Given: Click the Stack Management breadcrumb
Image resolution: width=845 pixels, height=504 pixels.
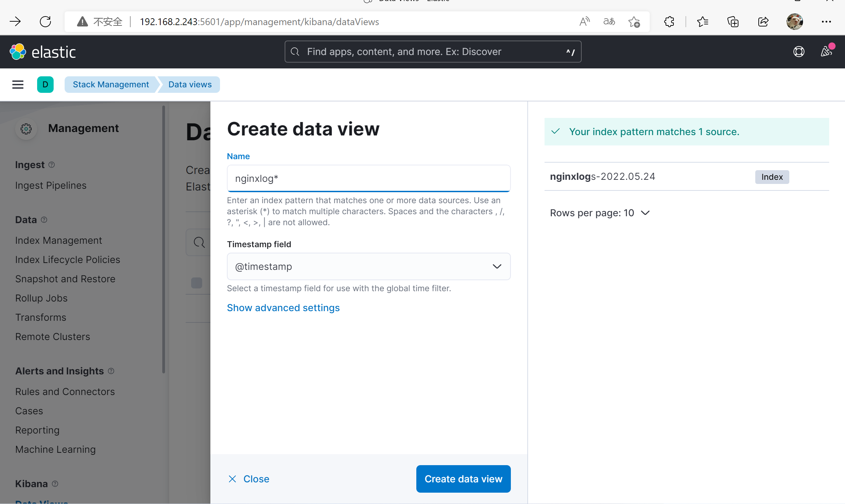Looking at the screenshot, I should (111, 85).
